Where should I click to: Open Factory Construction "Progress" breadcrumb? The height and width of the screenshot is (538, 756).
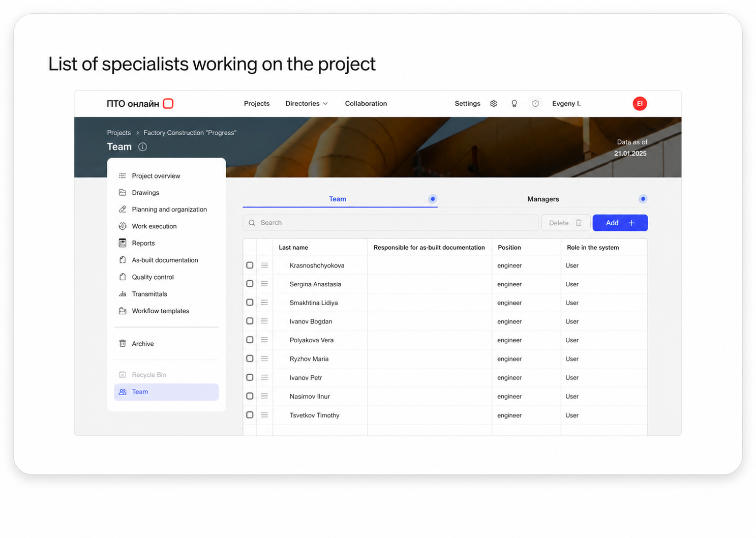coord(190,133)
